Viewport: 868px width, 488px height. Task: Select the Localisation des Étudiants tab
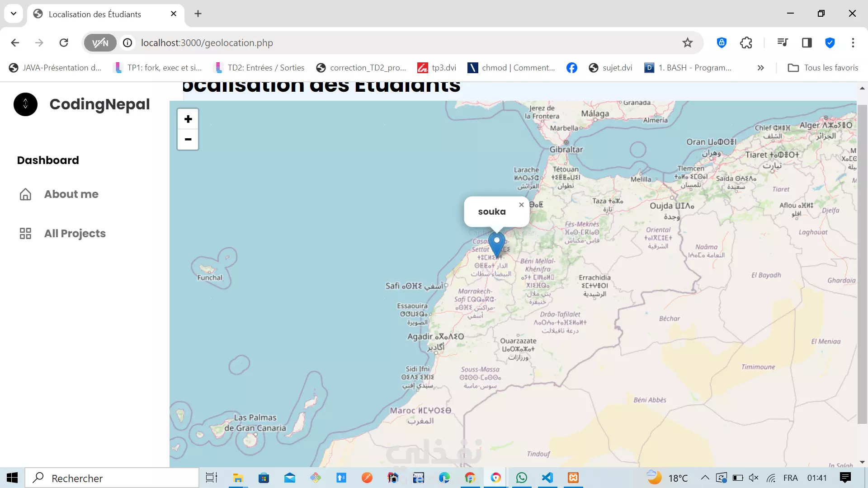pyautogui.click(x=105, y=14)
